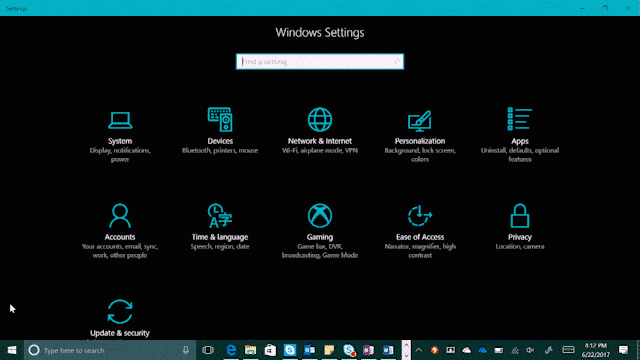640x360 pixels.
Task: Open the Action Center notifications icon
Action: pyautogui.click(x=623, y=350)
